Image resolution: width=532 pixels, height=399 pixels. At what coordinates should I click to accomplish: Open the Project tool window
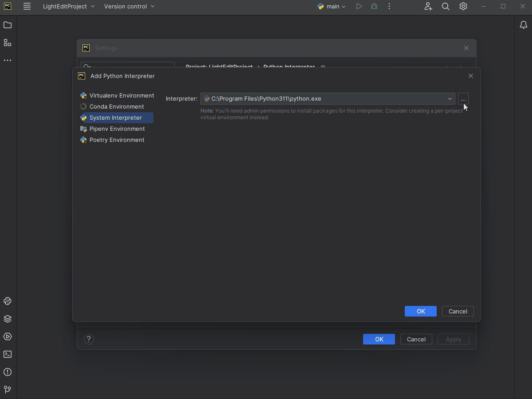tap(8, 25)
